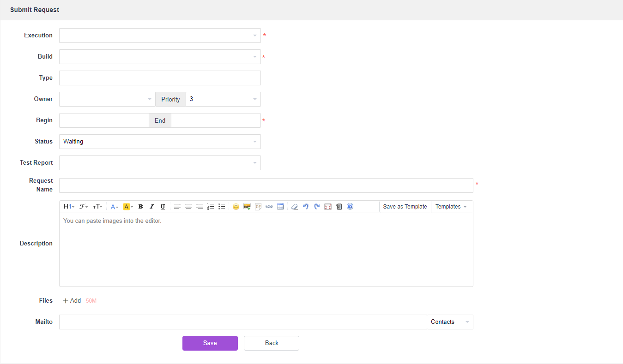Toggle fullscreen mode for the editor
Screen dimensions: 623x364
tap(328, 207)
